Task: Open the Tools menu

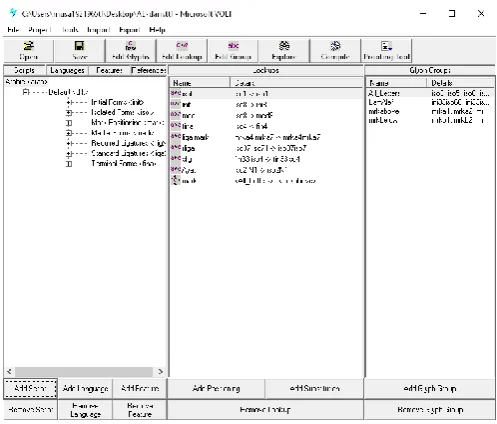Action: click(x=70, y=30)
